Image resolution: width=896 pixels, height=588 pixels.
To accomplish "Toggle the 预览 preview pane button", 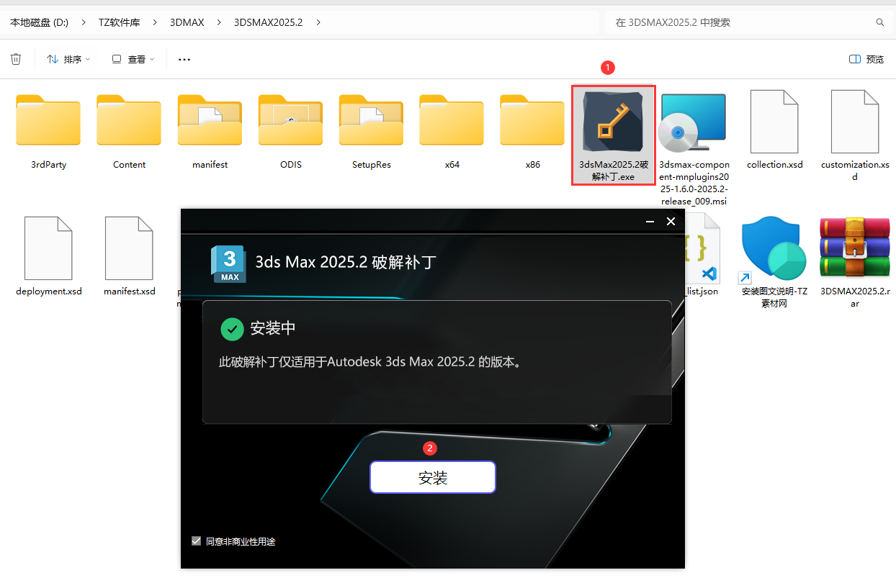I will (866, 59).
